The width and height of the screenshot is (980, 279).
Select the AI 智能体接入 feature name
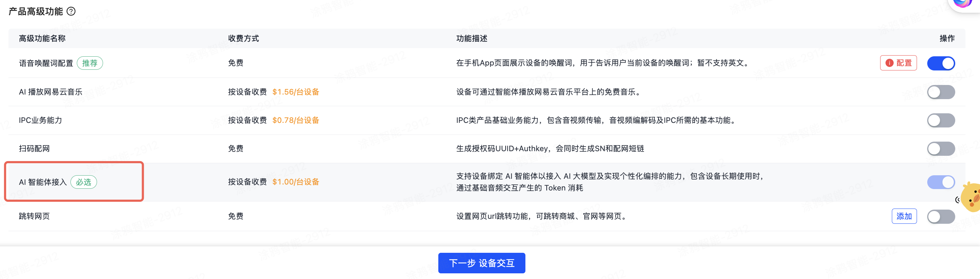[x=43, y=182]
